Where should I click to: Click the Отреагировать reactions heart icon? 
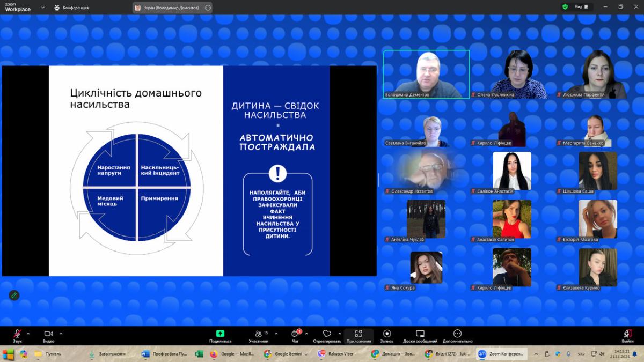pos(327,334)
